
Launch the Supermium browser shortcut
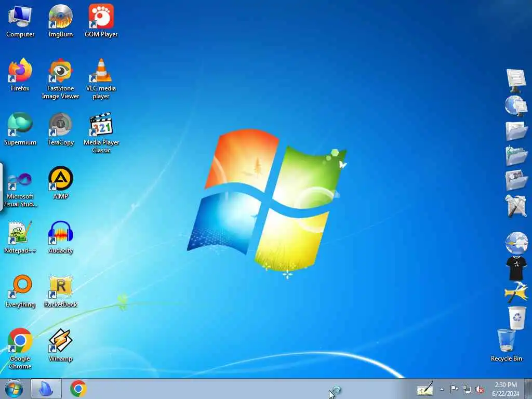20,129
